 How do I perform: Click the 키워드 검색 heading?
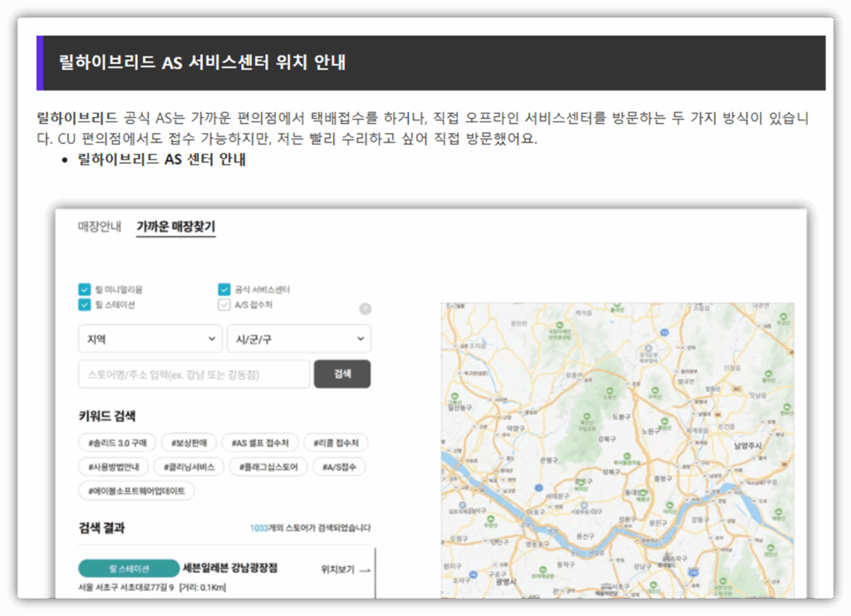pyautogui.click(x=107, y=416)
